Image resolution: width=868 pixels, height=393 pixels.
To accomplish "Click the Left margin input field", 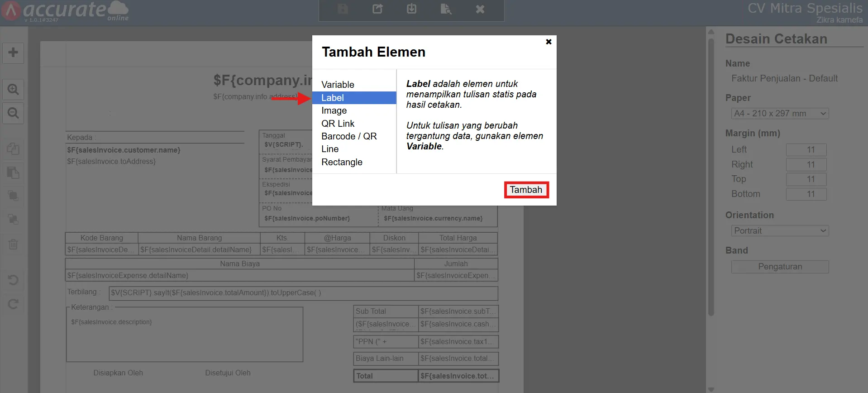I will coord(806,150).
